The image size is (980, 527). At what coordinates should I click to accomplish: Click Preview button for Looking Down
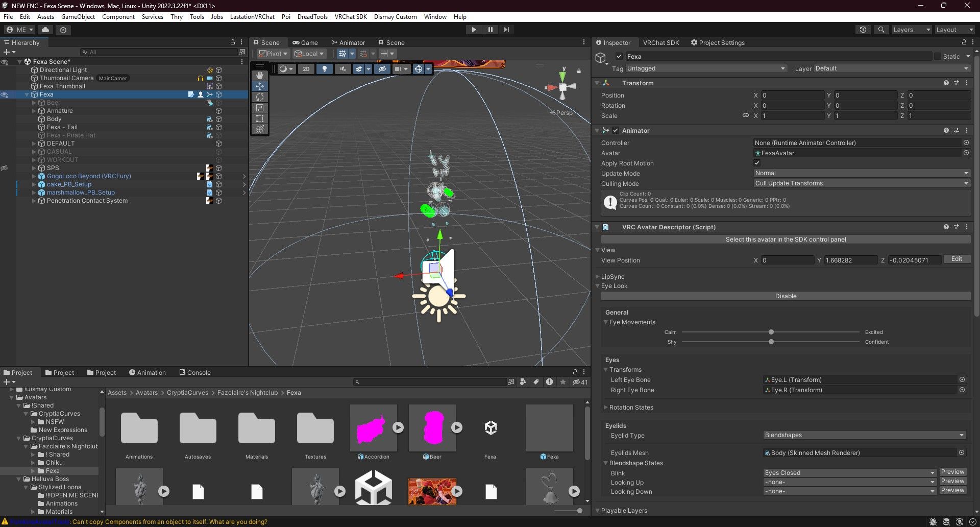952,490
